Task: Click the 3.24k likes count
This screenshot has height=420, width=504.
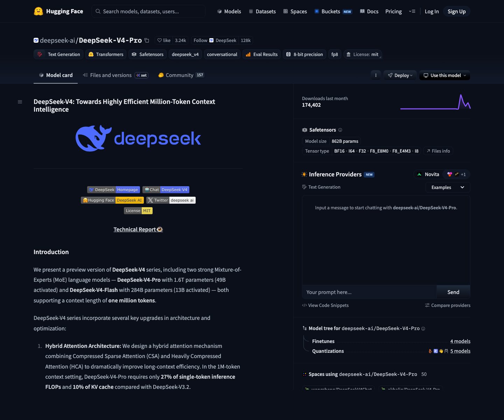Action: click(181, 40)
